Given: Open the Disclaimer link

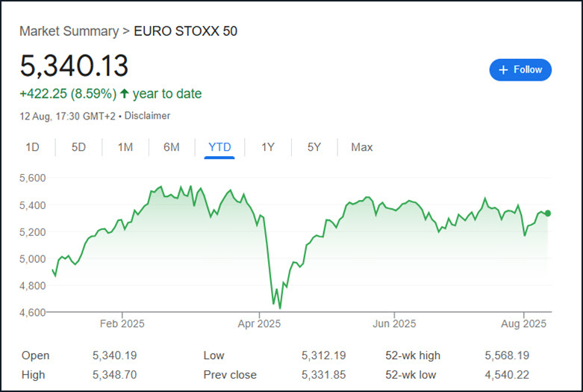Looking at the screenshot, I should click(147, 116).
